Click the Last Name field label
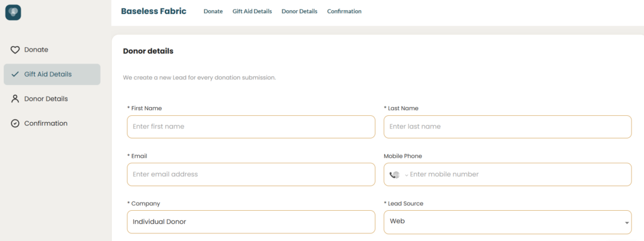The width and height of the screenshot is (644, 241). pos(401,109)
